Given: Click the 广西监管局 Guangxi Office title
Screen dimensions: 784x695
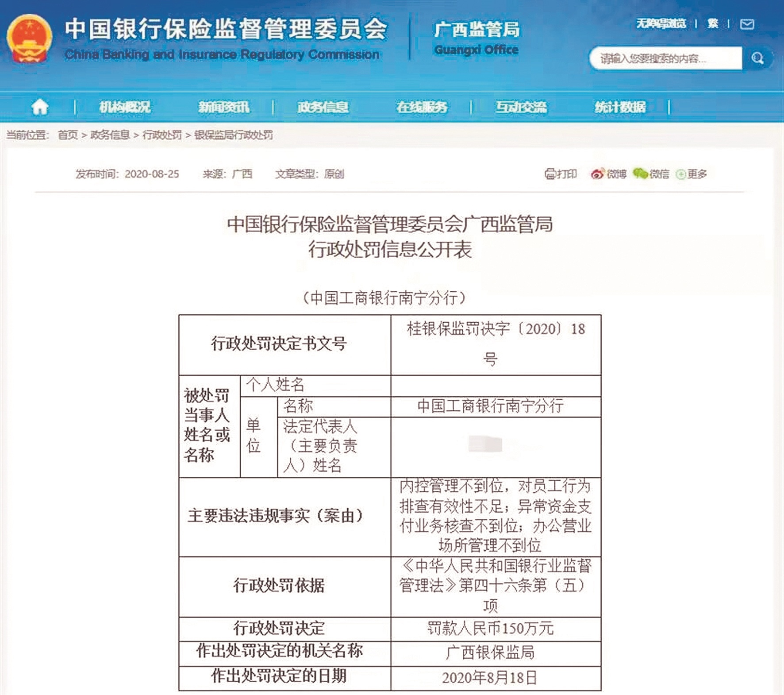Looking at the screenshot, I should 477,38.
